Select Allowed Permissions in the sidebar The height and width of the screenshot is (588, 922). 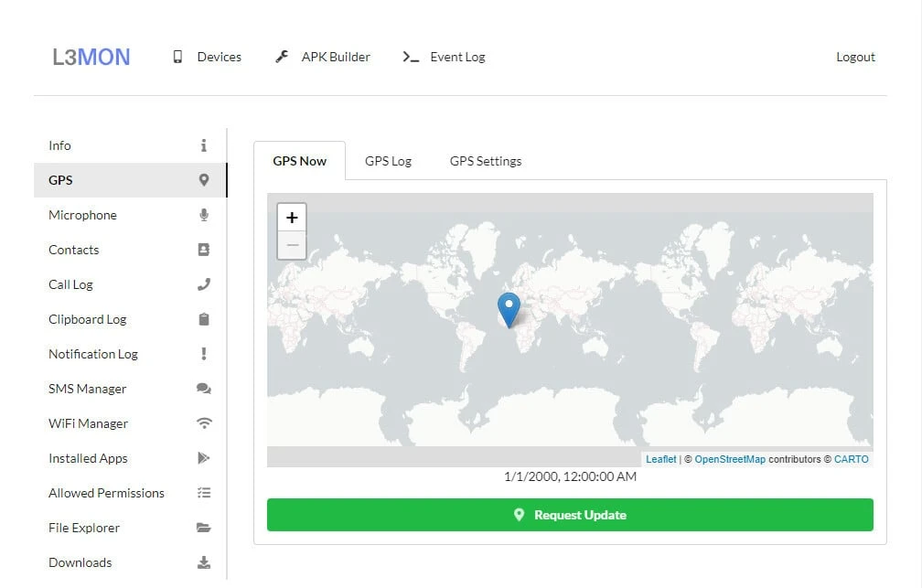(x=106, y=493)
